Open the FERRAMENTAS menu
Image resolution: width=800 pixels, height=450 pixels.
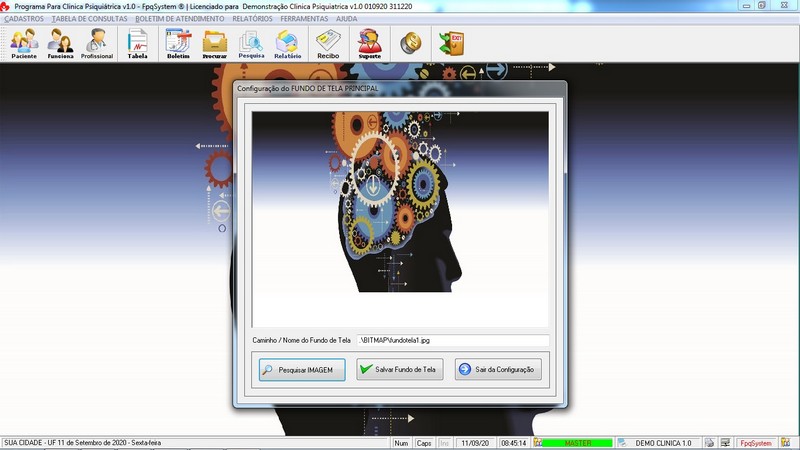[304, 19]
